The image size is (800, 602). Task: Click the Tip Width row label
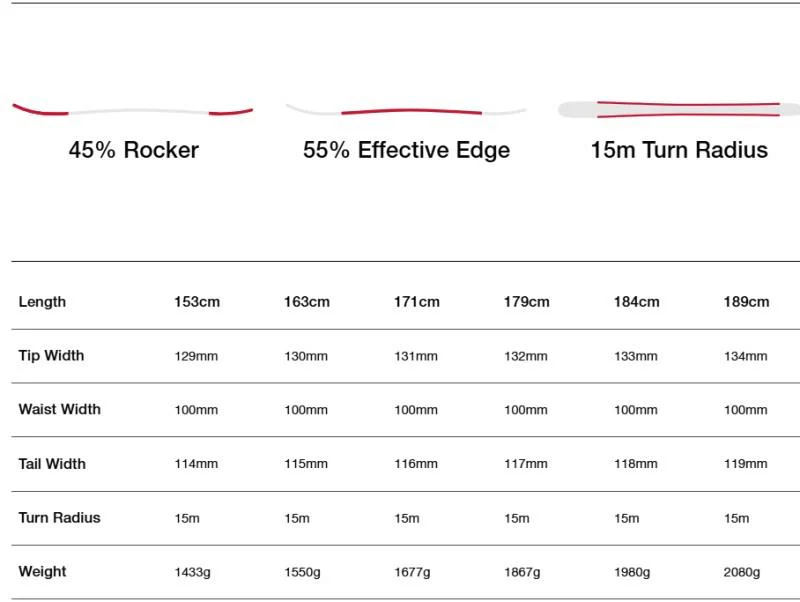(x=51, y=356)
